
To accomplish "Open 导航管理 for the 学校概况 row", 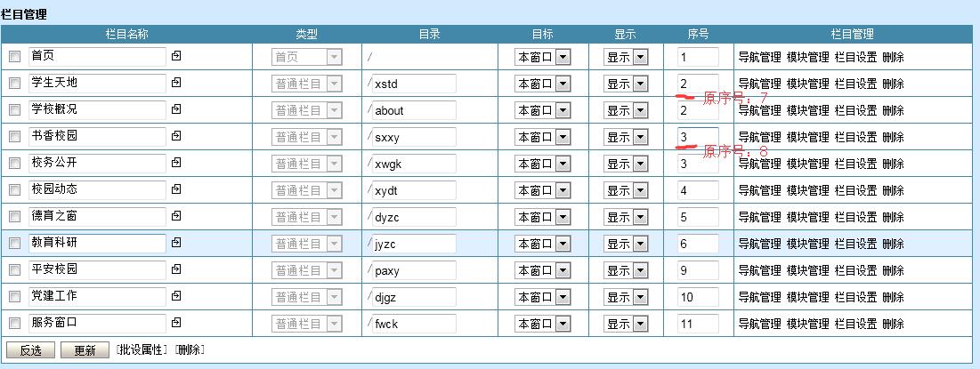I will coord(759,110).
